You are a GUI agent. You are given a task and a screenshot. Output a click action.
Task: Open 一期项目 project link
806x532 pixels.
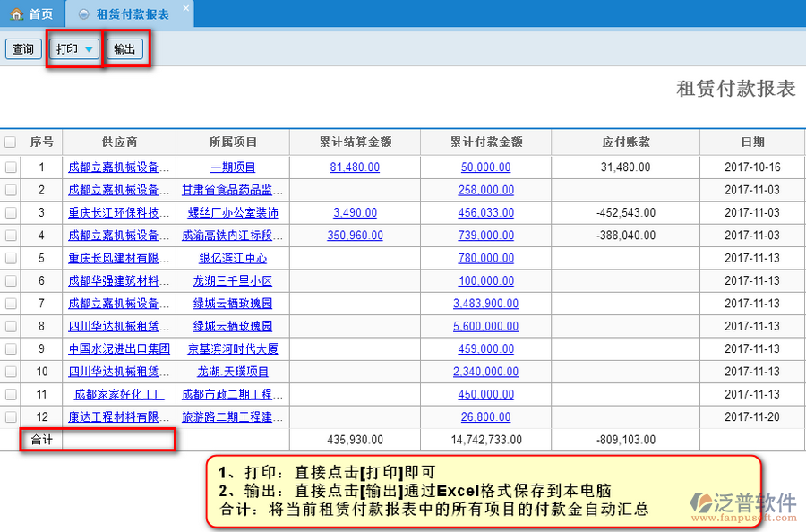pyautogui.click(x=233, y=167)
